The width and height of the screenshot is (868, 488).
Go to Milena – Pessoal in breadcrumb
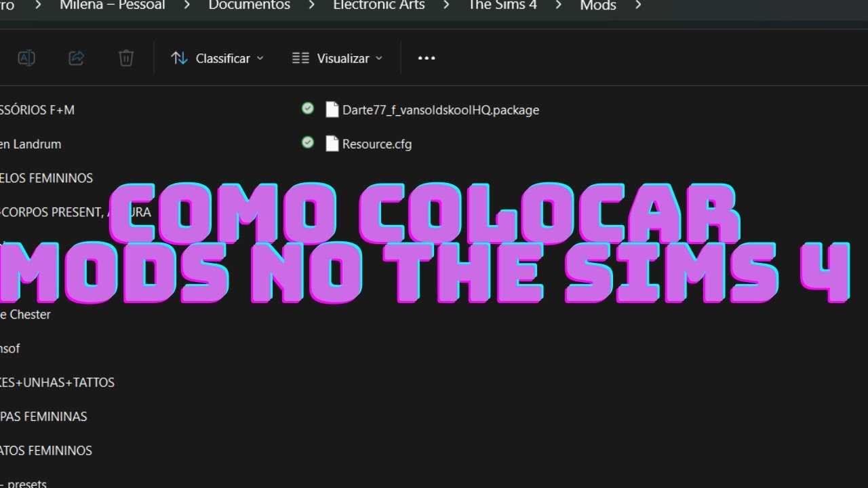113,5
